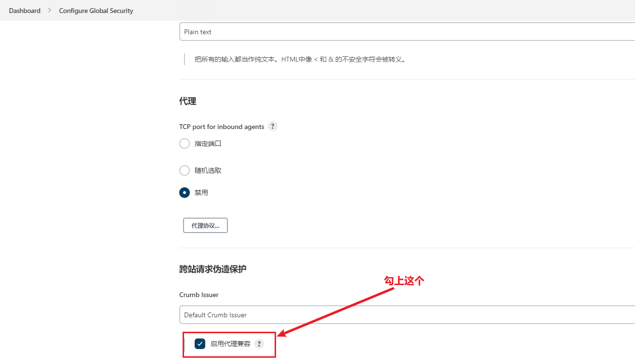Select the 指定端口 radio option
Image resolution: width=635 pixels, height=364 pixels.
pos(185,143)
